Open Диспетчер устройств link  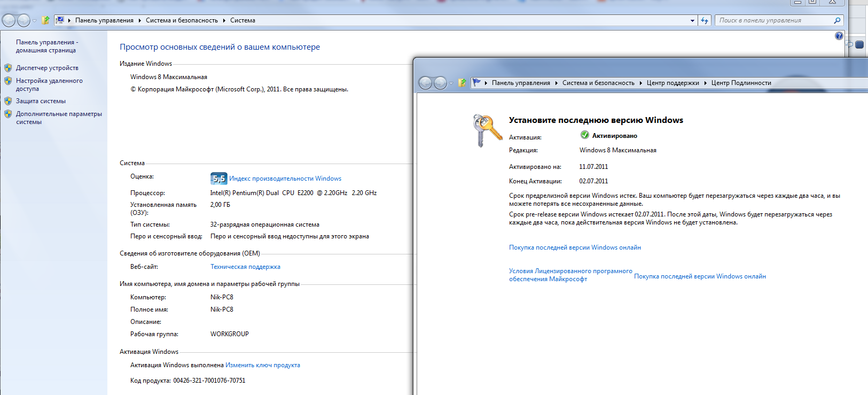point(47,68)
